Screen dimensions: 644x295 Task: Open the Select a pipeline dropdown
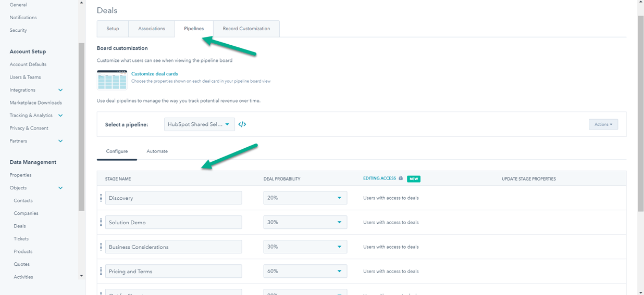(x=199, y=124)
